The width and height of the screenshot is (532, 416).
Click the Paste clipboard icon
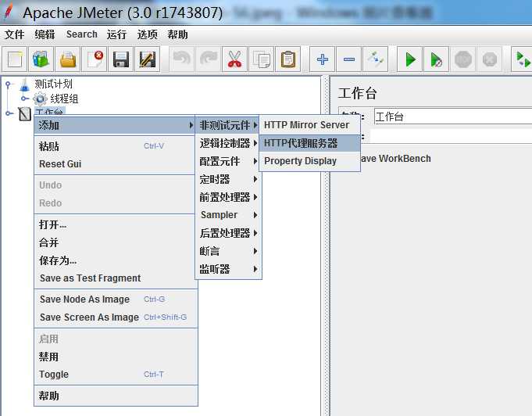(x=288, y=59)
